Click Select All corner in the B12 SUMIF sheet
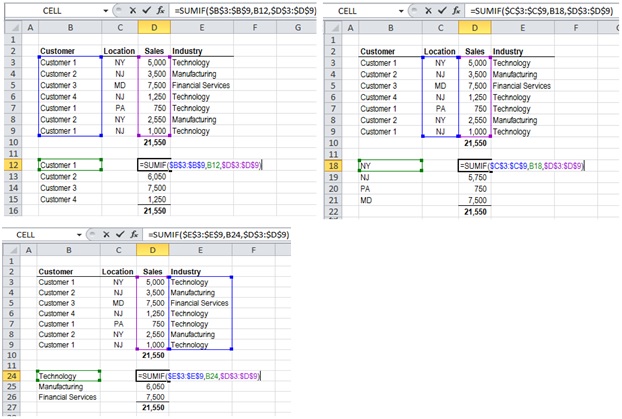This screenshot has height=419, width=622. pyautogui.click(x=13, y=27)
